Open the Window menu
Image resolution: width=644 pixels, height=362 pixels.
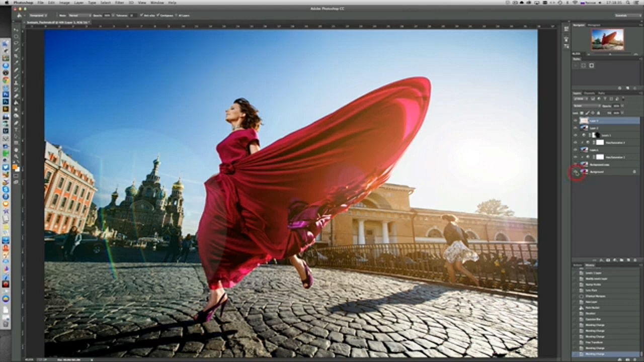pos(157,3)
